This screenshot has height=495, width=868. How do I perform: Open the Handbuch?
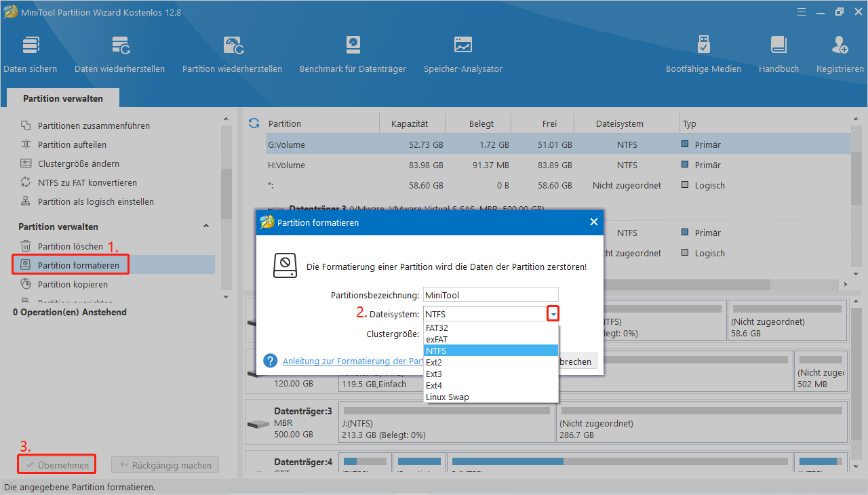point(778,54)
